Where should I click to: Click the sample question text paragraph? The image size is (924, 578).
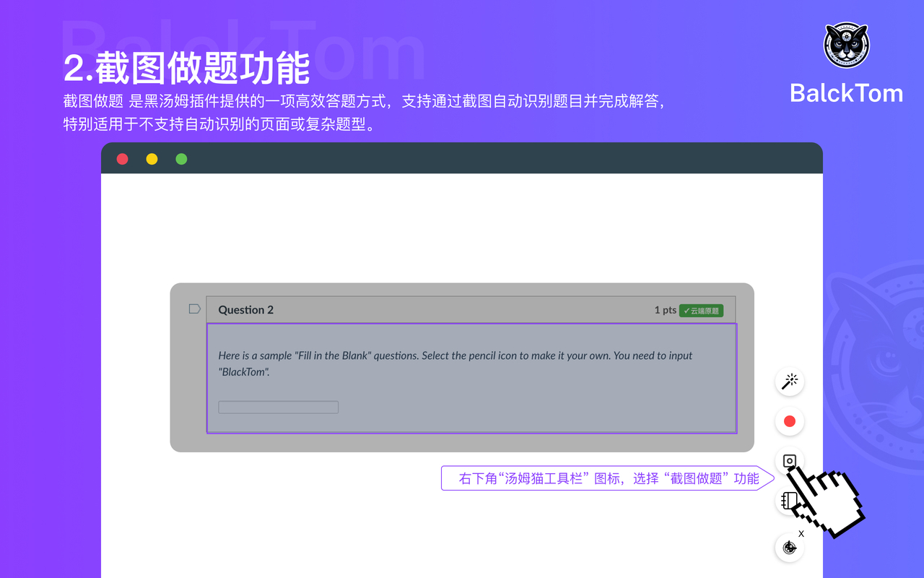coord(456,363)
